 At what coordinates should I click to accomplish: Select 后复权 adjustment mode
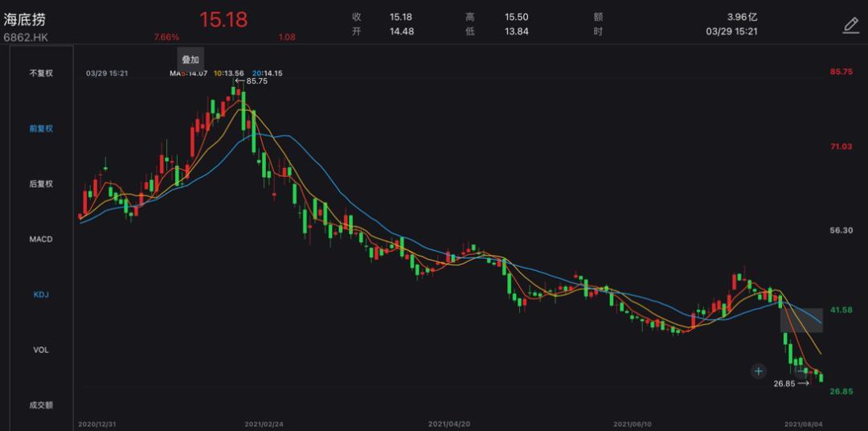click(x=41, y=184)
